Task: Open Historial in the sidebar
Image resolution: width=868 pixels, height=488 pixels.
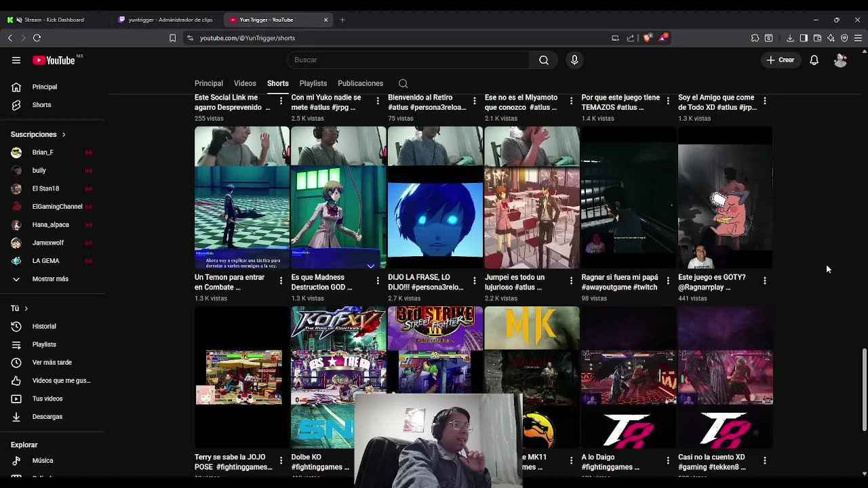Action: [x=52, y=327]
